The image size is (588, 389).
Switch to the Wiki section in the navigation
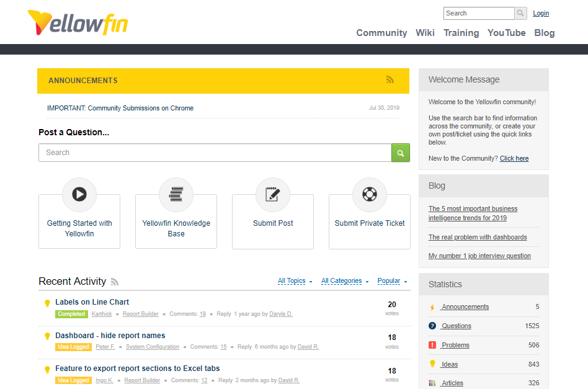coord(425,33)
